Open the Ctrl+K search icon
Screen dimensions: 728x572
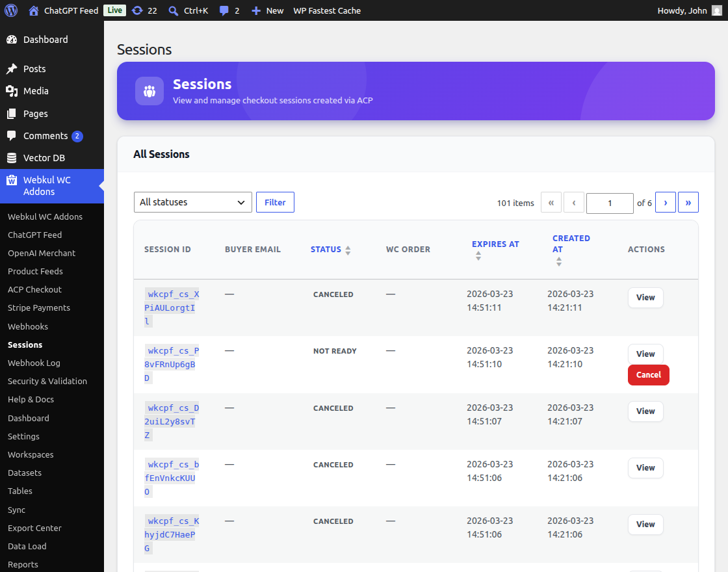(x=173, y=10)
